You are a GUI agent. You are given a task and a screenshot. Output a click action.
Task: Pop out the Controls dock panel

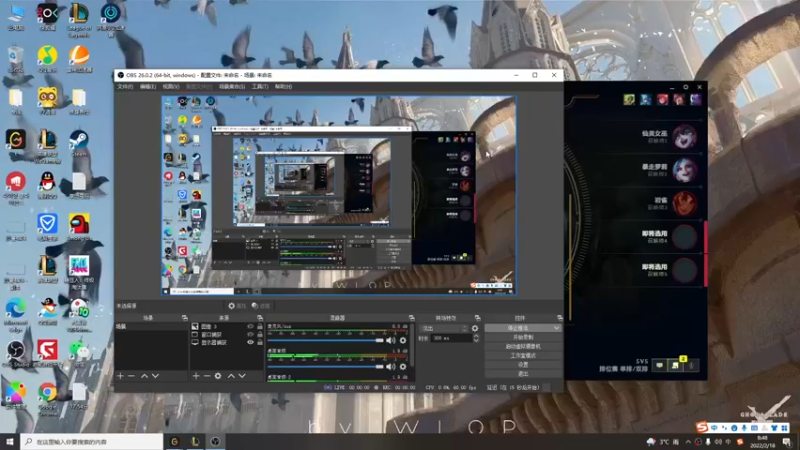560,318
